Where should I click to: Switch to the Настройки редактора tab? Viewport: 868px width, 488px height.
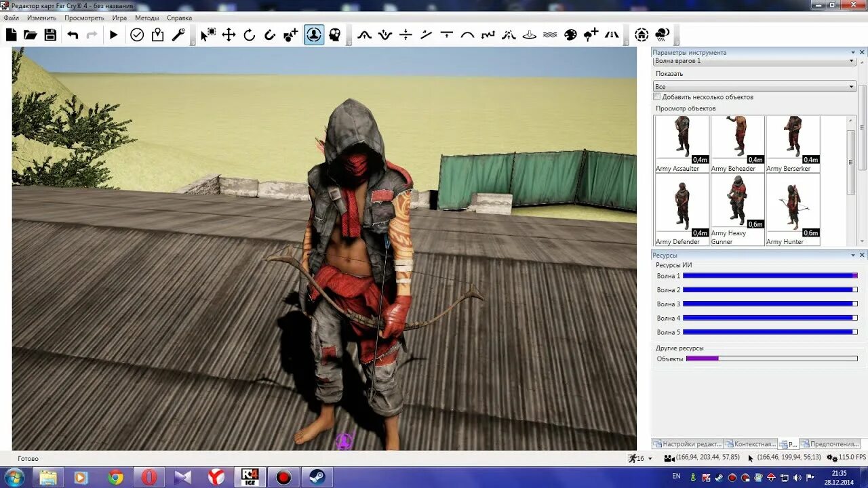[x=687, y=444]
